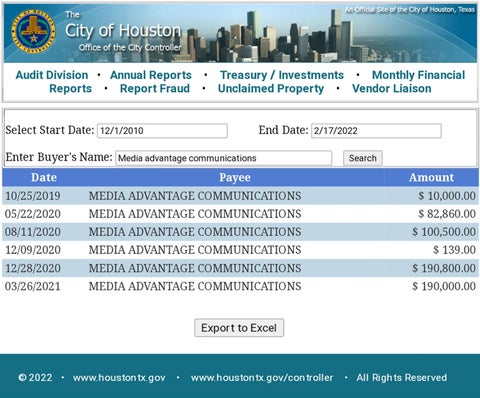This screenshot has height=398, width=480.
Task: Select the date 10/25/2019
Action: pyautogui.click(x=33, y=196)
